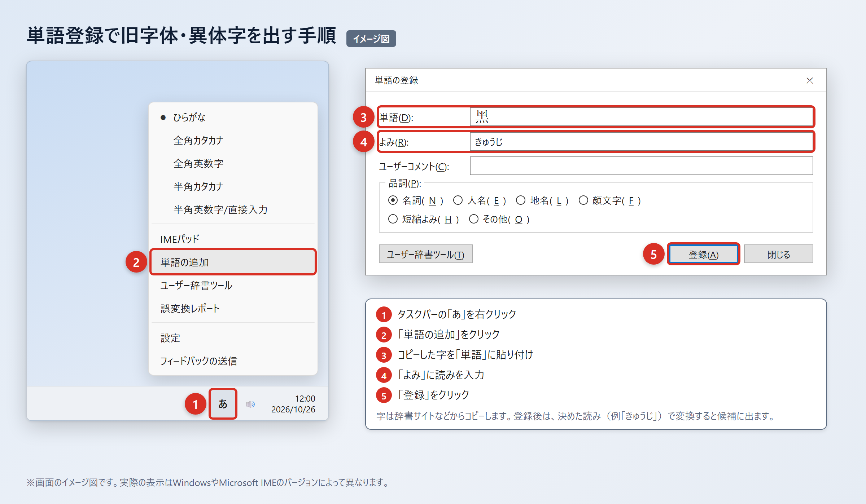Image resolution: width=866 pixels, height=504 pixels.
Task: Choose 単語の追加 in the IME menu
Action: [233, 262]
